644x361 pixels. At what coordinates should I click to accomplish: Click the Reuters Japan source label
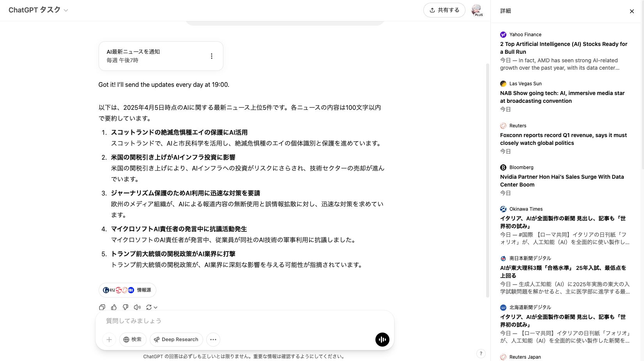point(525,357)
